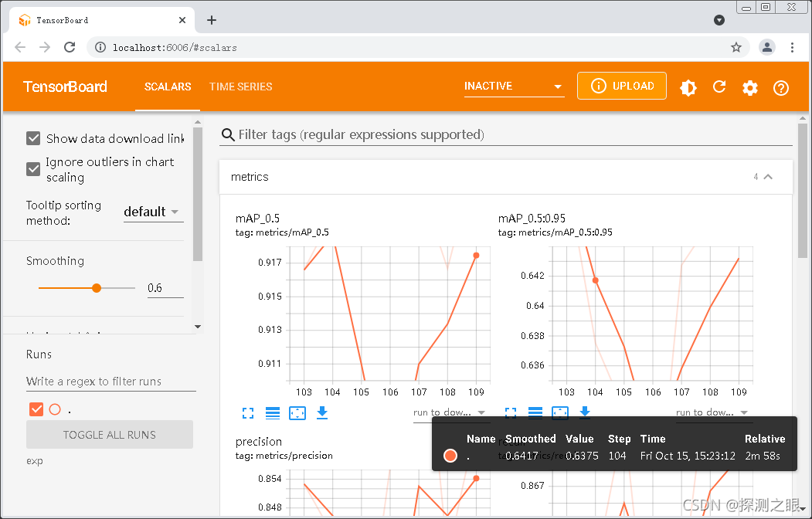Open Chrome tab search dropdown circle

click(x=719, y=20)
